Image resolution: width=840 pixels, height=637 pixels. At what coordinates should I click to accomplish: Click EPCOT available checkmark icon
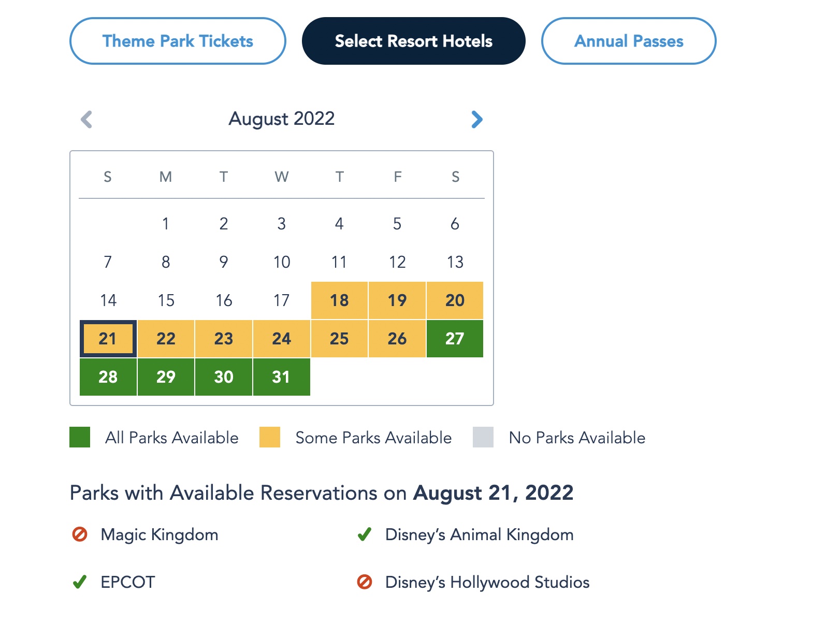coord(80,582)
